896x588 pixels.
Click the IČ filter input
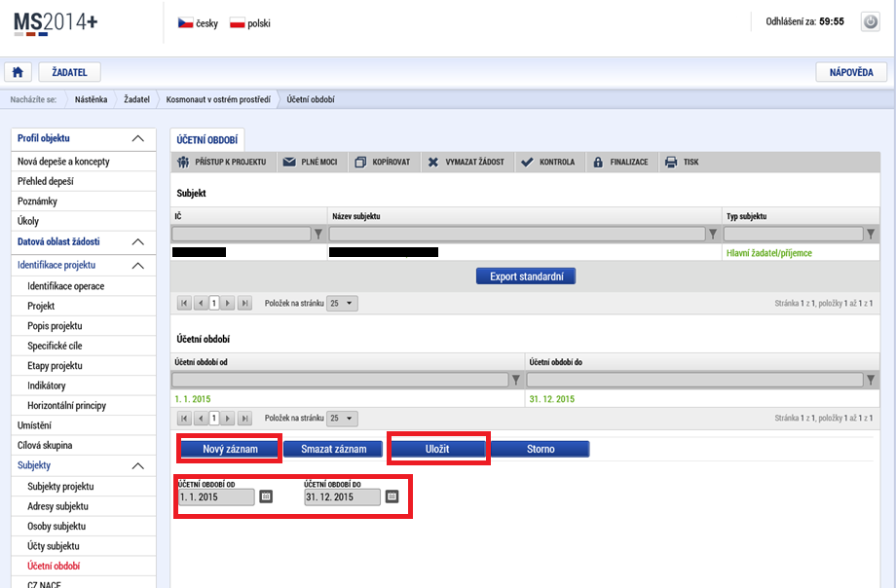click(242, 234)
